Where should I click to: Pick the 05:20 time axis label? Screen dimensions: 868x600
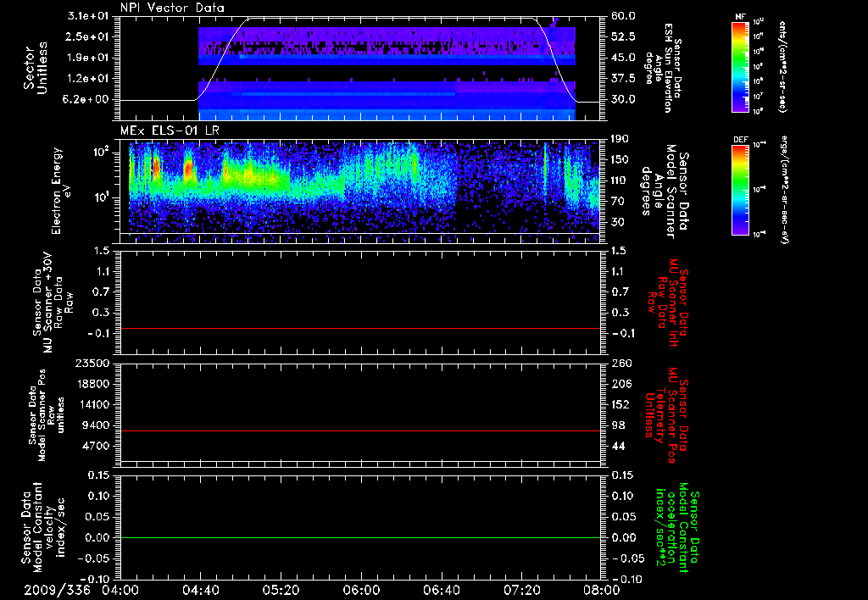coord(281,590)
